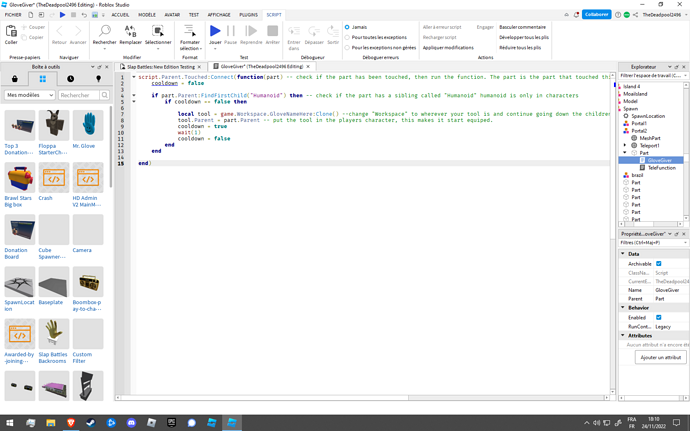
Task: Open the 'Mes modèles' dropdown
Action: point(29,95)
